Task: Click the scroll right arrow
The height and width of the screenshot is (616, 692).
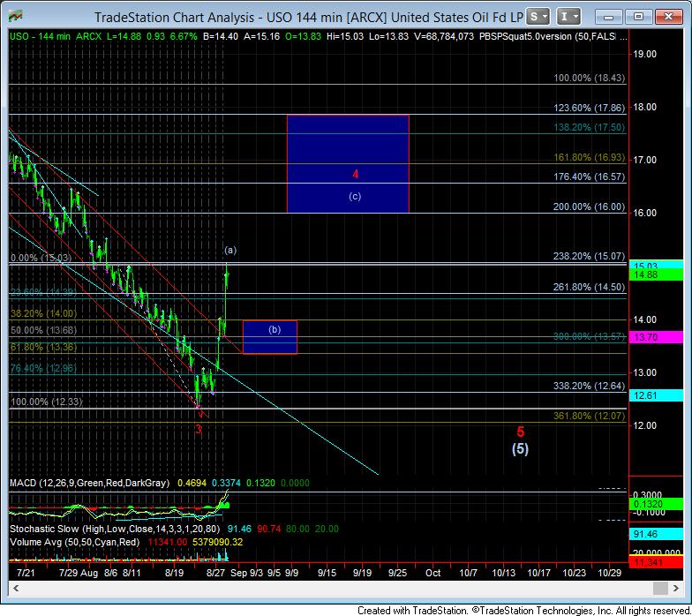Action: click(676, 588)
